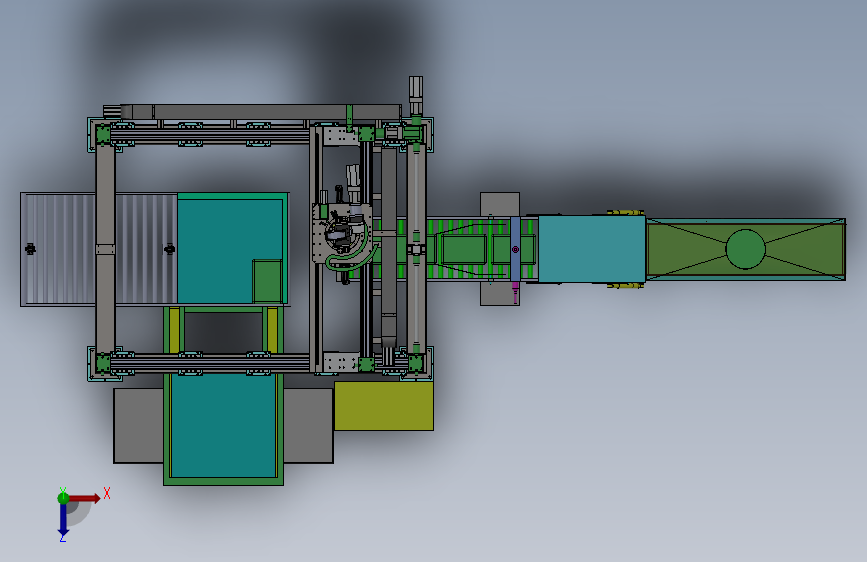Select the motor at the top of the gantry

pos(416,95)
